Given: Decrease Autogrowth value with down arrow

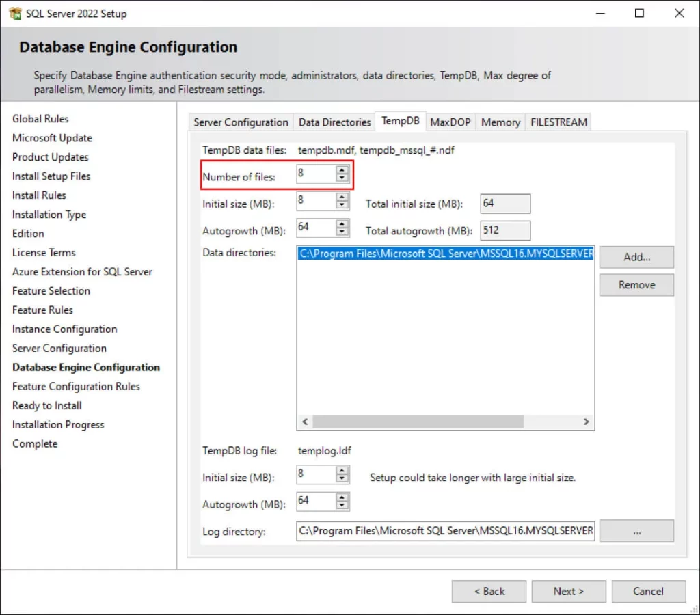Looking at the screenshot, I should click(342, 231).
